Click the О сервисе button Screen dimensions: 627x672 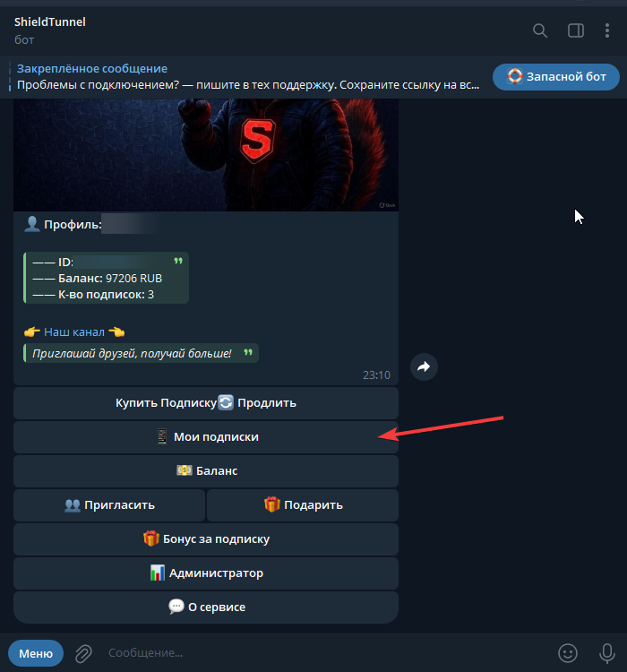coord(206,607)
